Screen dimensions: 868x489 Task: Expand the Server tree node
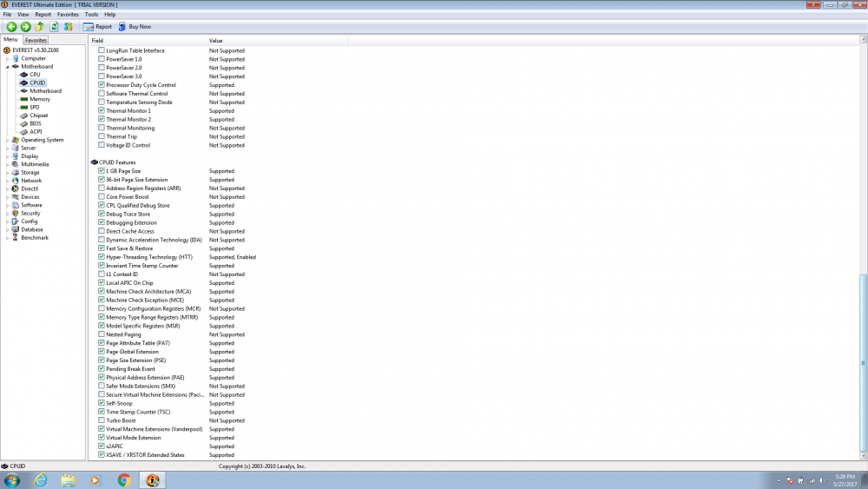click(7, 149)
